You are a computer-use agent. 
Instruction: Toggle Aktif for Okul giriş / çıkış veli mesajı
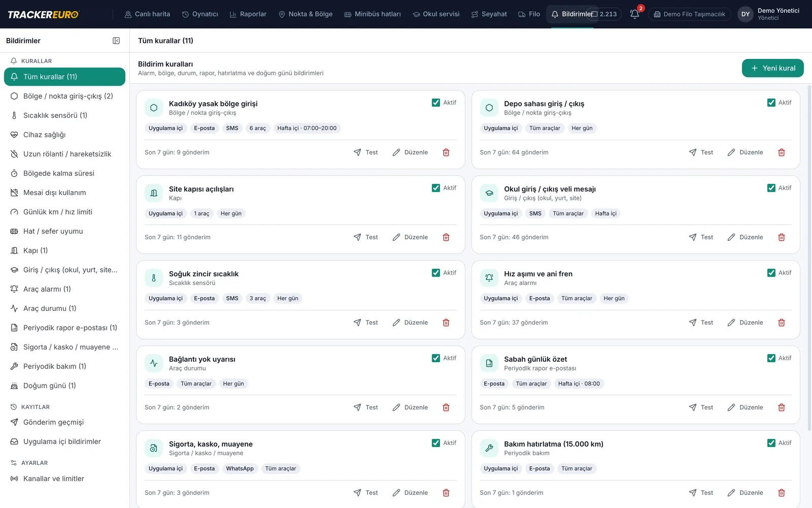[x=771, y=188]
